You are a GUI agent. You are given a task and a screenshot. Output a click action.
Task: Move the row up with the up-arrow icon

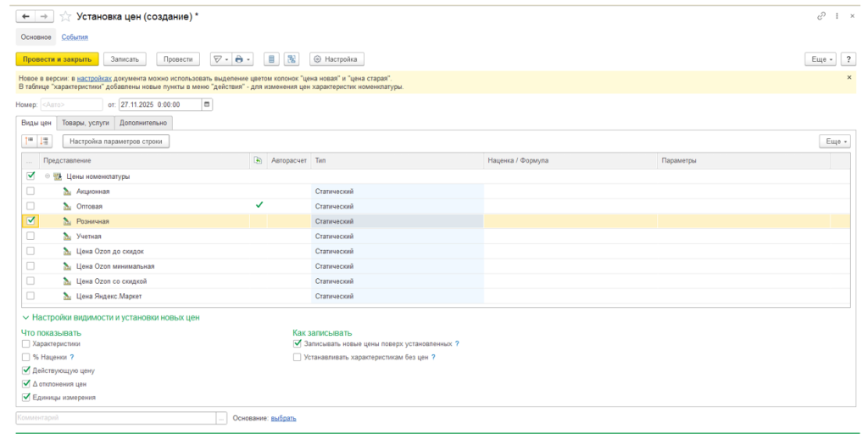(x=30, y=141)
